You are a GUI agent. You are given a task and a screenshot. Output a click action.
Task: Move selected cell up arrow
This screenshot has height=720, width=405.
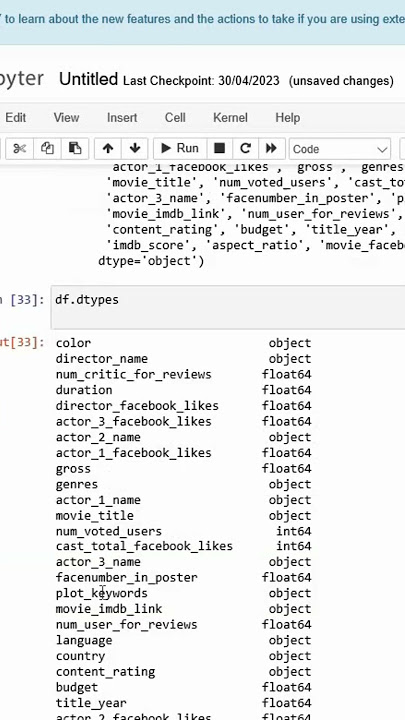(x=107, y=148)
